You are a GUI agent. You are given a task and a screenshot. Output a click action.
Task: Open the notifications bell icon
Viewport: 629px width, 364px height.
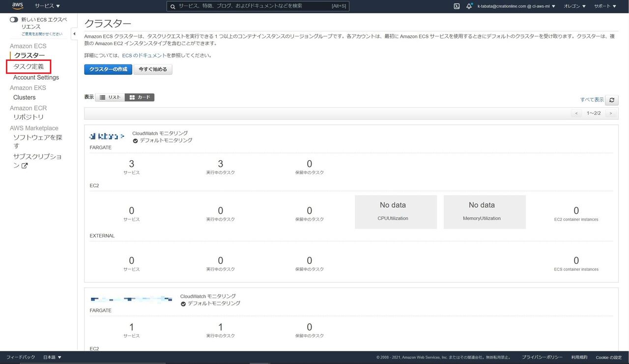tap(469, 6)
